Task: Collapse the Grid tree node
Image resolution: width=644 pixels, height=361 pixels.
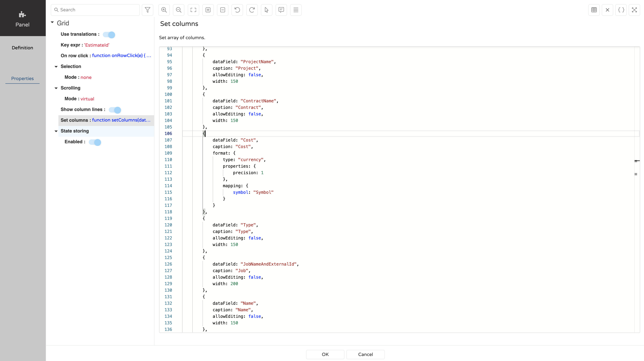Action: point(52,22)
